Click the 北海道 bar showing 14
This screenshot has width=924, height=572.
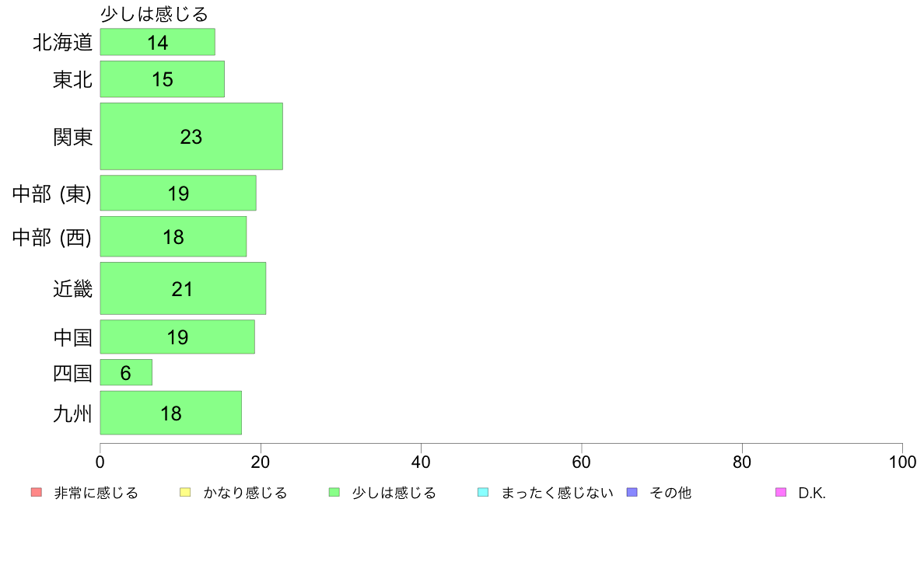pyautogui.click(x=157, y=42)
